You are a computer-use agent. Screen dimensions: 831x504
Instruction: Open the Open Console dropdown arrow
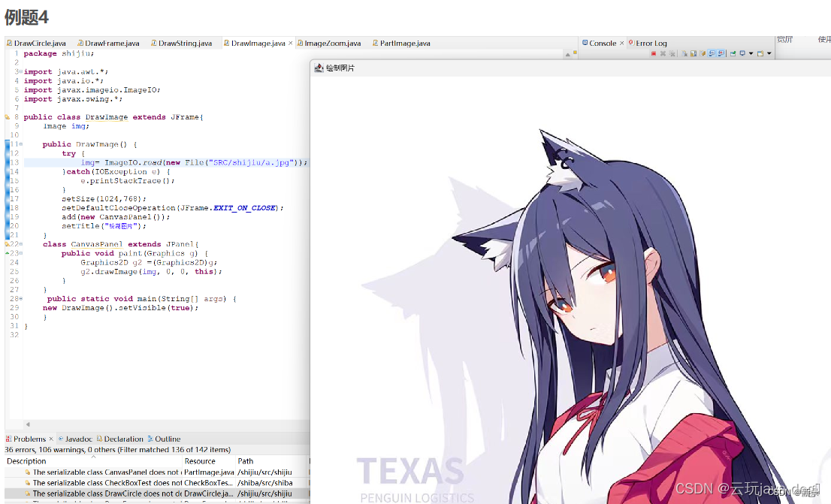click(769, 53)
